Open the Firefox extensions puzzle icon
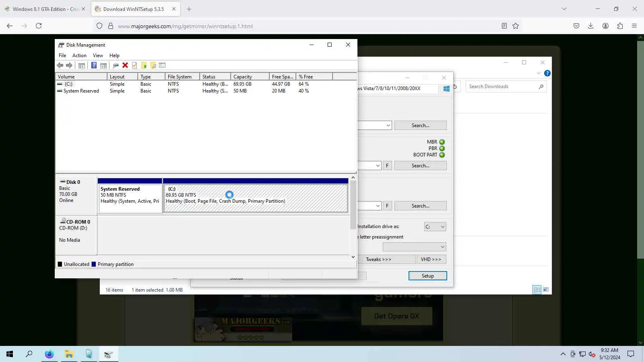This screenshot has height=362, width=644. (620, 26)
